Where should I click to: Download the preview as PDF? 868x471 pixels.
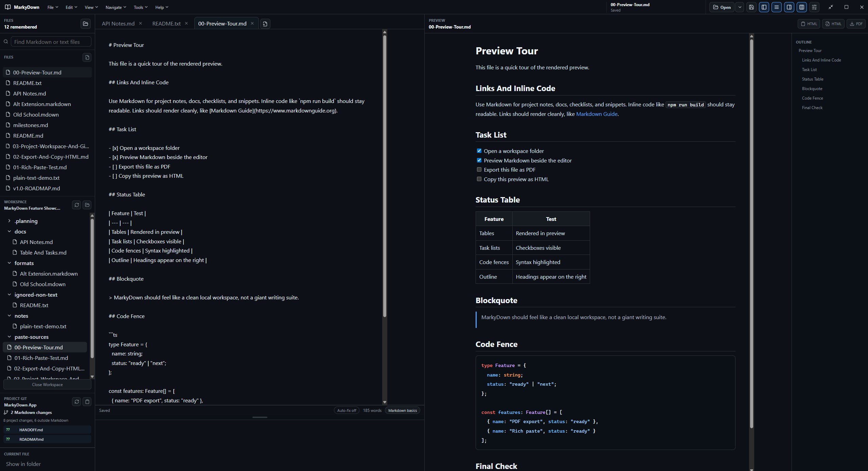click(856, 24)
